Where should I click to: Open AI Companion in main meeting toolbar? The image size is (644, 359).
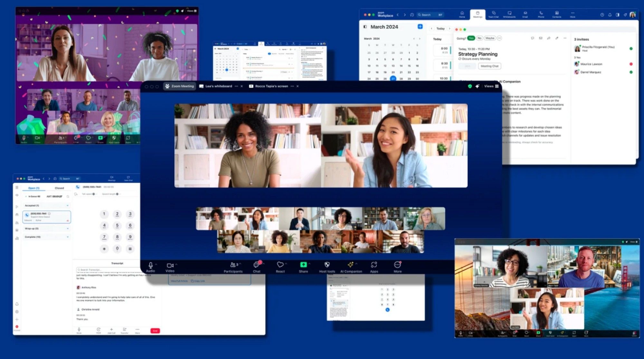[x=351, y=265]
